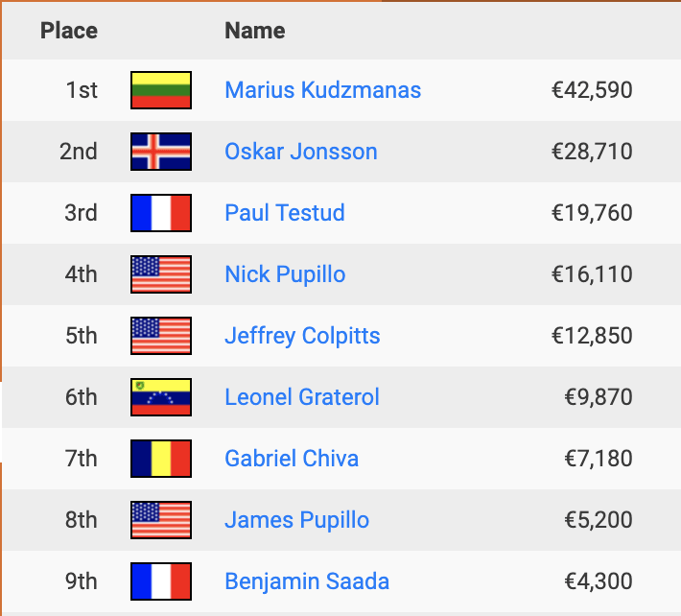Click the Romanian flag next to Gabriel Chiva
The width and height of the screenshot is (681, 616).
tap(161, 459)
